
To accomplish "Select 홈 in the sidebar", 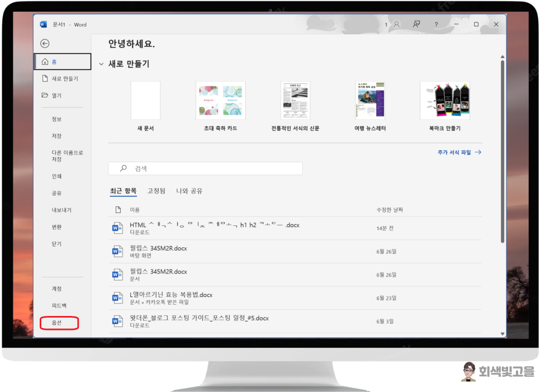I will point(63,62).
